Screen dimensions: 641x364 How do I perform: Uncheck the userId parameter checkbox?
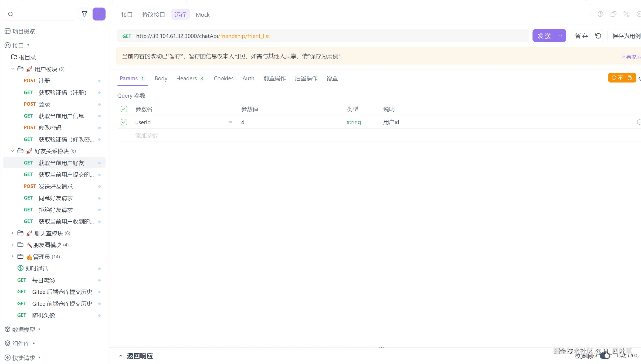click(x=124, y=122)
